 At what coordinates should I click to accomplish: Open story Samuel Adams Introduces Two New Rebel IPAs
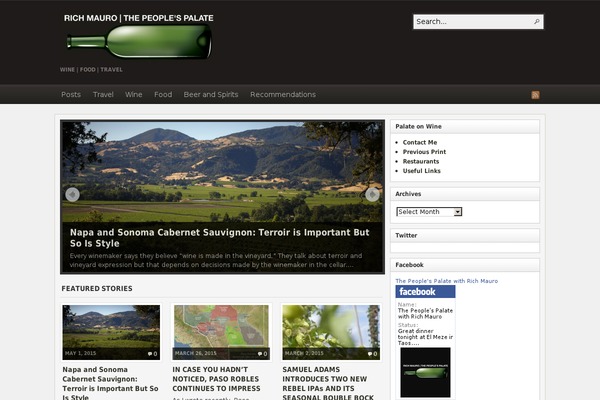tap(328, 383)
